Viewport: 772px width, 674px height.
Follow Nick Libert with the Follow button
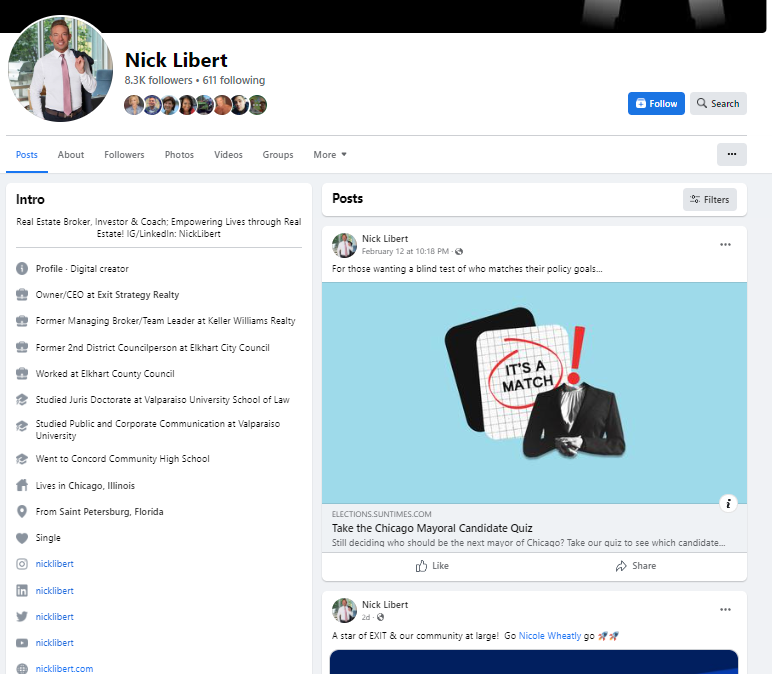coord(655,103)
